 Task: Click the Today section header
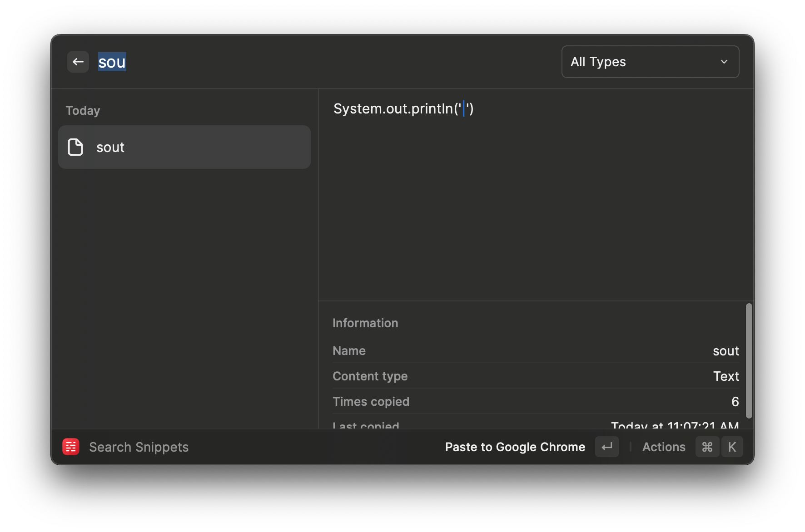click(83, 111)
